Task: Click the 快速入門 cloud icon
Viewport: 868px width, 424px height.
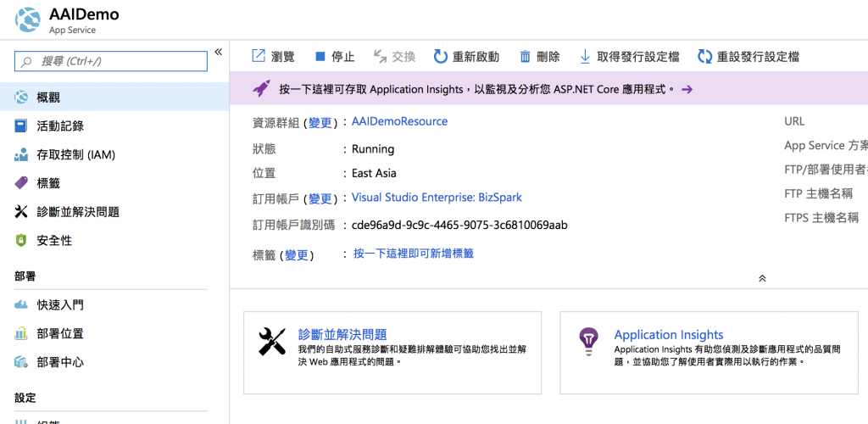Action: 21,305
